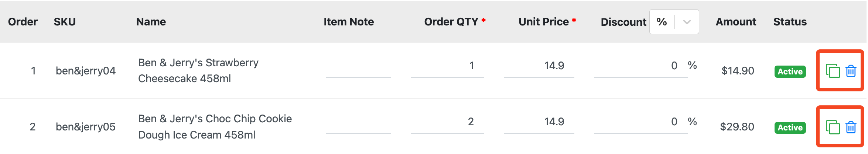This screenshot has height=154, width=868.
Task: Click Discount field for ben&jerry05 row
Action: point(641,122)
